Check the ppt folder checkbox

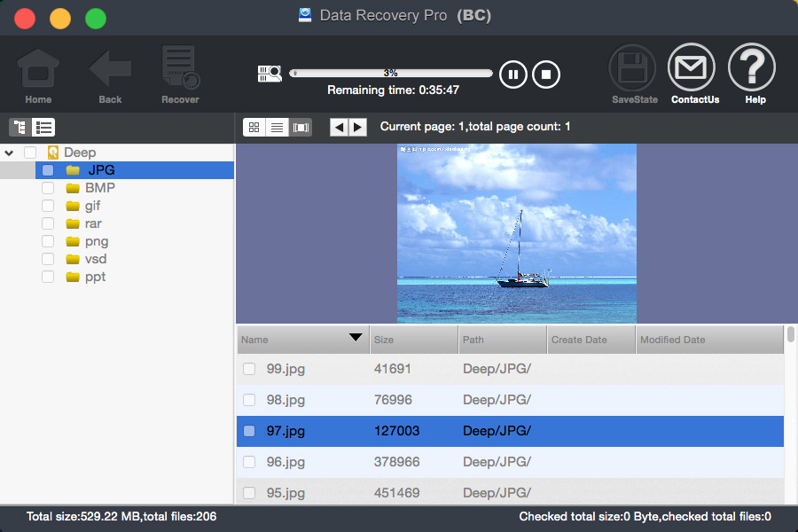48,277
